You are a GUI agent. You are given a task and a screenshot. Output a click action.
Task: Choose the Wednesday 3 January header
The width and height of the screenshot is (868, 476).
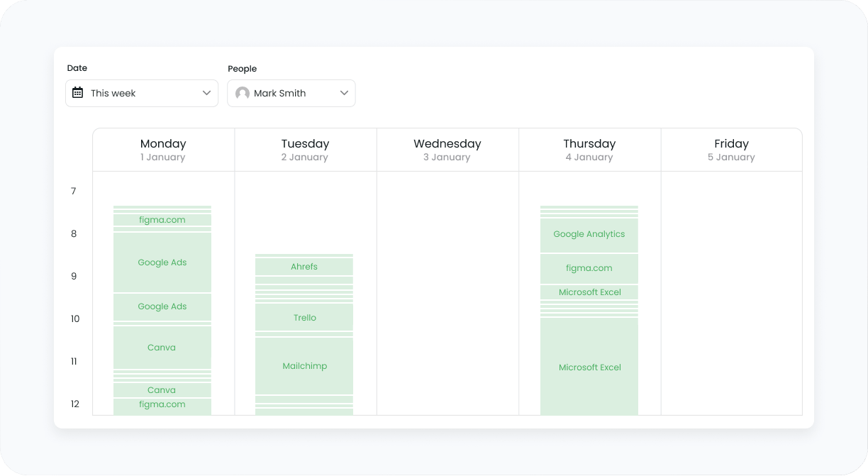447,150
